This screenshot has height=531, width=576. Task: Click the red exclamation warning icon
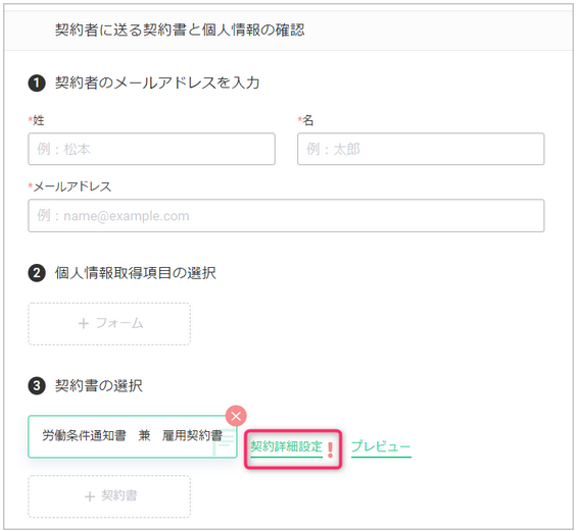pos(330,449)
